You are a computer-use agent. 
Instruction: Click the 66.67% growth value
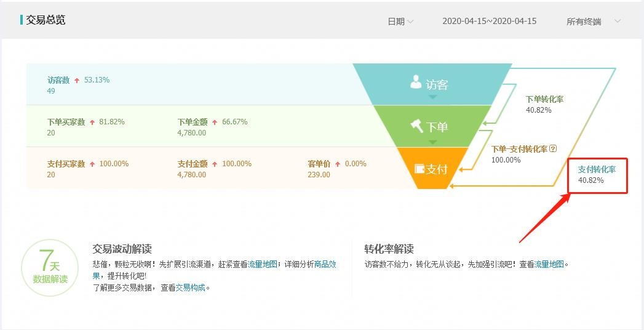pyautogui.click(x=235, y=122)
